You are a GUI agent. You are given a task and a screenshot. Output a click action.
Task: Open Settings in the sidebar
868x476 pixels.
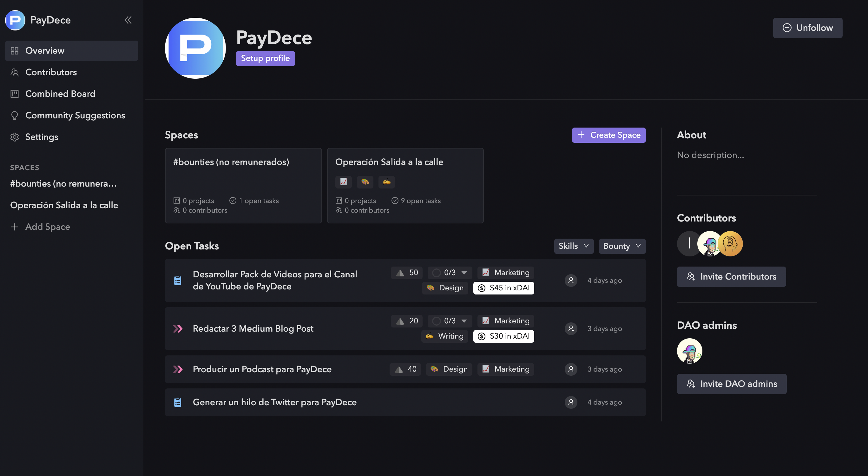[x=71, y=137]
